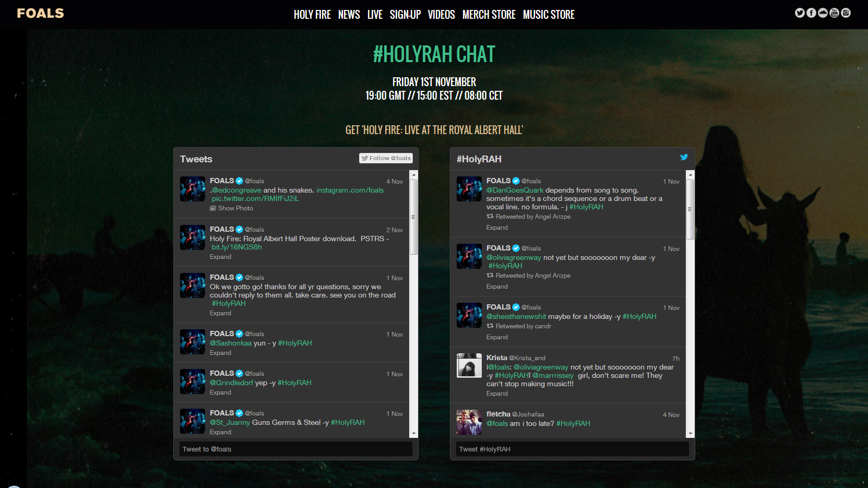Expand the @oliviagreenway FOALS tweet in #HolyRAH
Image resolution: width=868 pixels, height=488 pixels.
point(497,287)
